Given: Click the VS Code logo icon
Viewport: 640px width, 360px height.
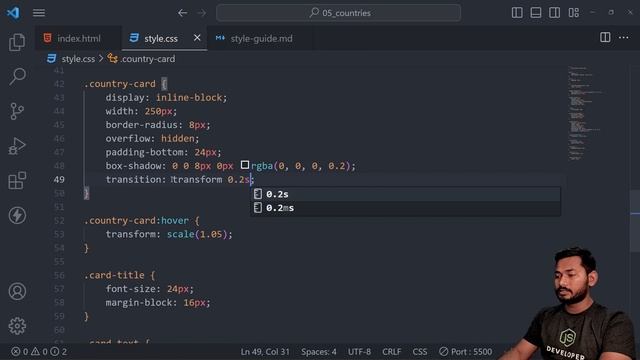Looking at the screenshot, I should coord(13,13).
